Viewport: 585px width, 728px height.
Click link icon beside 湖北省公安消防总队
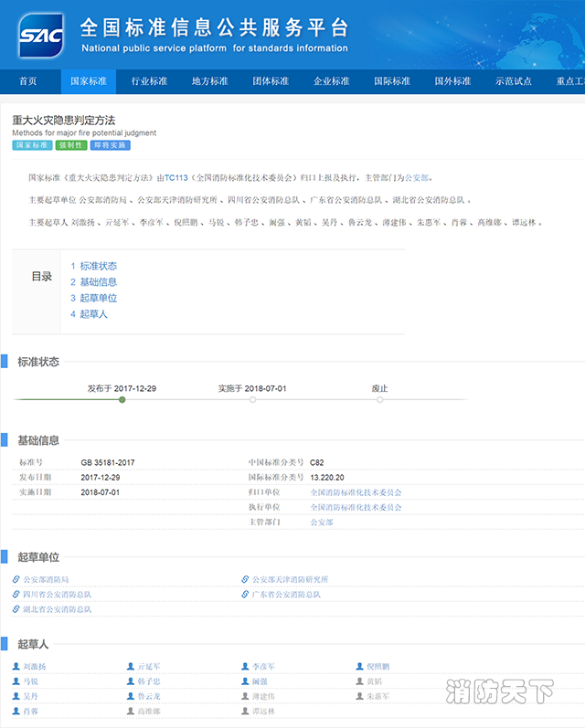pos(16,608)
